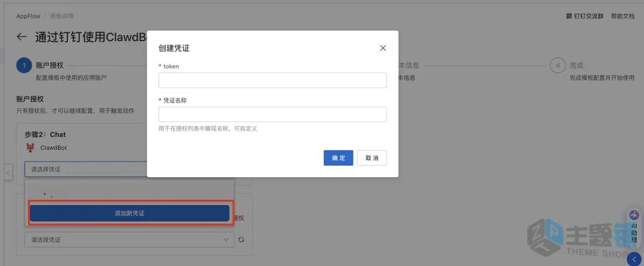Go back using the left arrow icon
Image resolution: width=644 pixels, height=266 pixels.
coord(21,37)
